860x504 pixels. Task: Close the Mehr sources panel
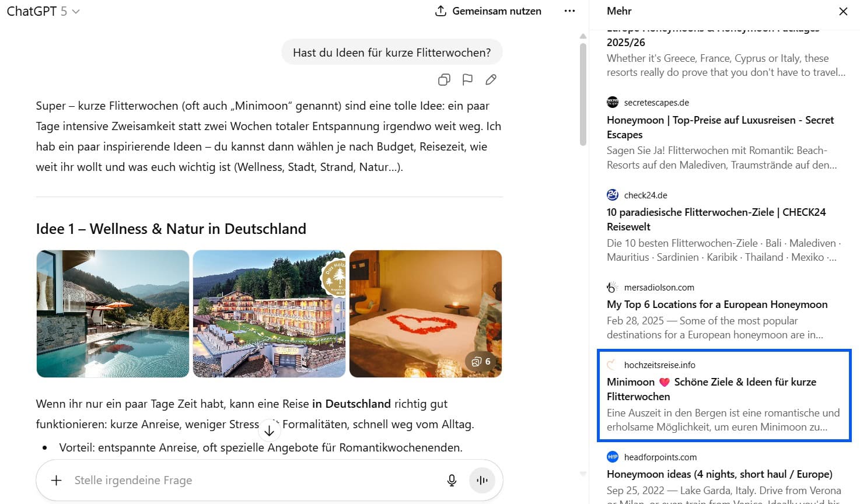tap(843, 11)
